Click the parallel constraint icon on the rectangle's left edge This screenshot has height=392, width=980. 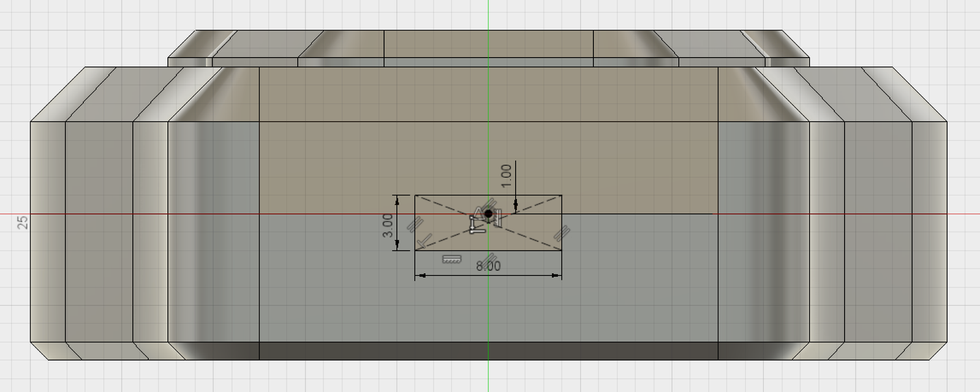pos(415,224)
